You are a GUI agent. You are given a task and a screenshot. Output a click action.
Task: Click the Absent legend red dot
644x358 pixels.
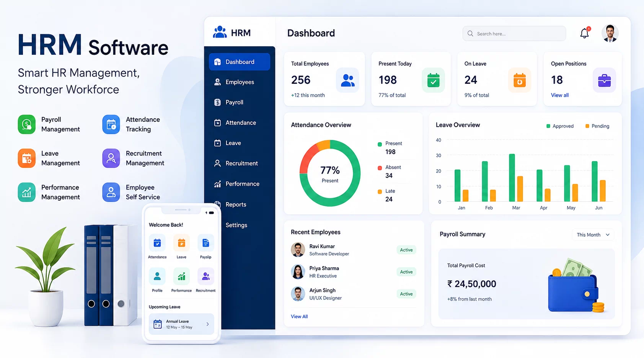point(380,168)
